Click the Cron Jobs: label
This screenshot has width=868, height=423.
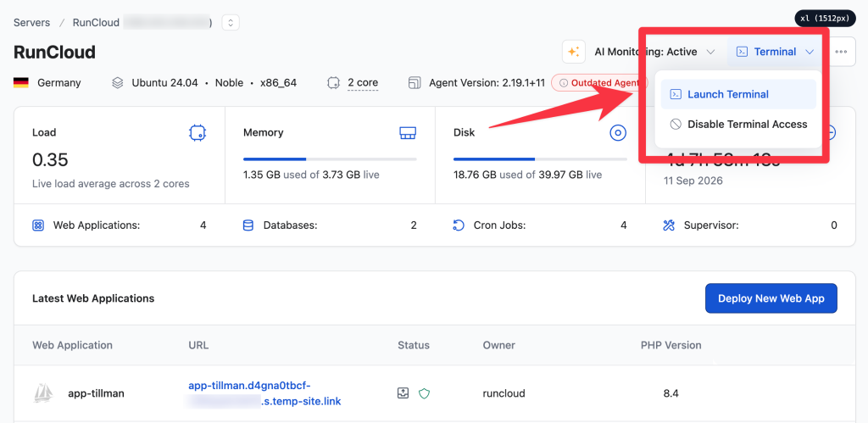pyautogui.click(x=500, y=225)
